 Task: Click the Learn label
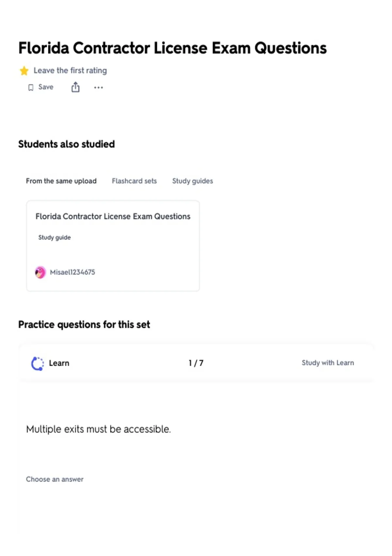59,363
